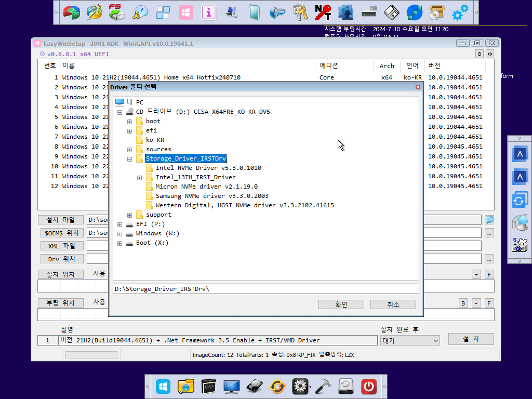Cancel folder selection with 취소 button
Image resolution: width=532 pixels, height=399 pixels.
point(393,304)
